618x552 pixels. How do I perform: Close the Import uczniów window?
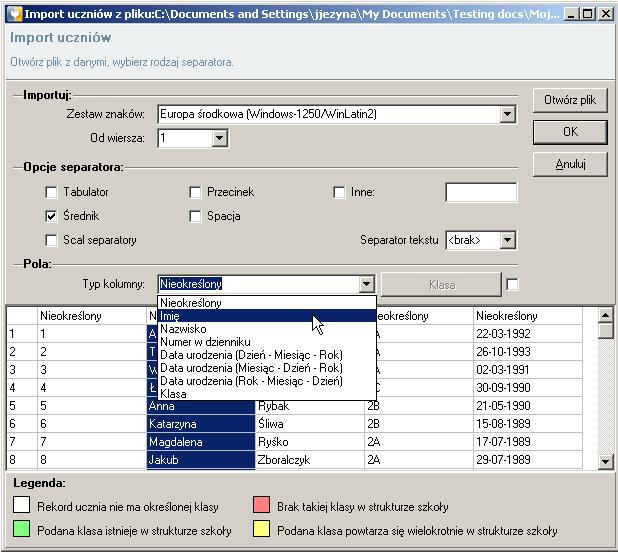click(x=605, y=14)
